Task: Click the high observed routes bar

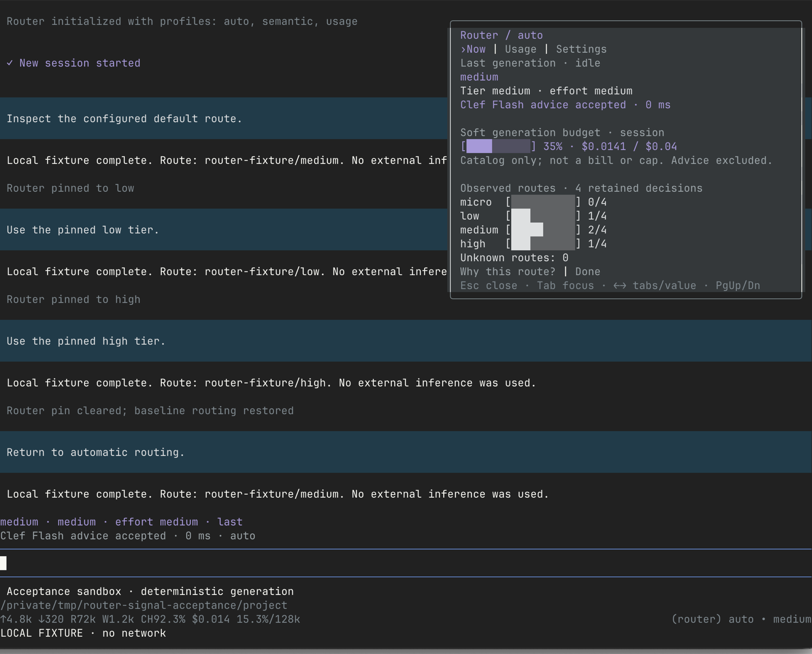Action: pyautogui.click(x=543, y=244)
